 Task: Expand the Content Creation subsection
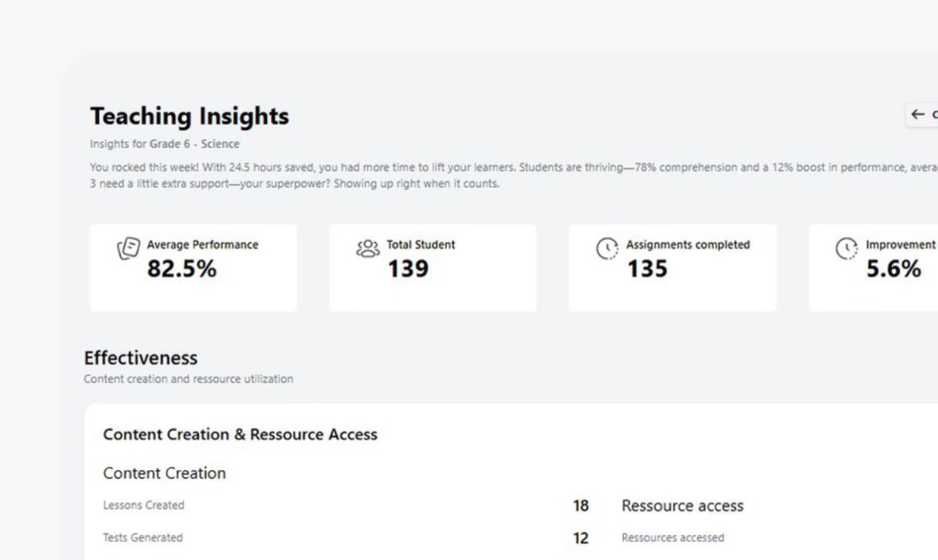164,473
